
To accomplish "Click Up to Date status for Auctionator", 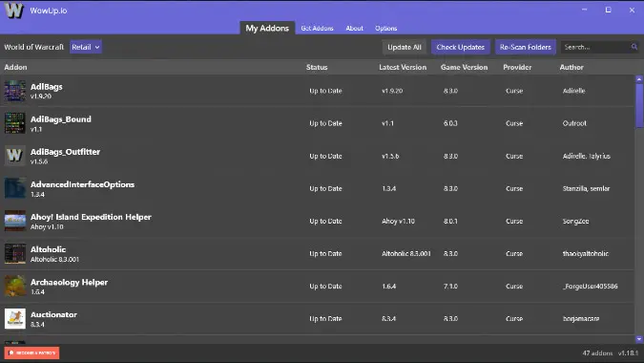I will [325, 319].
